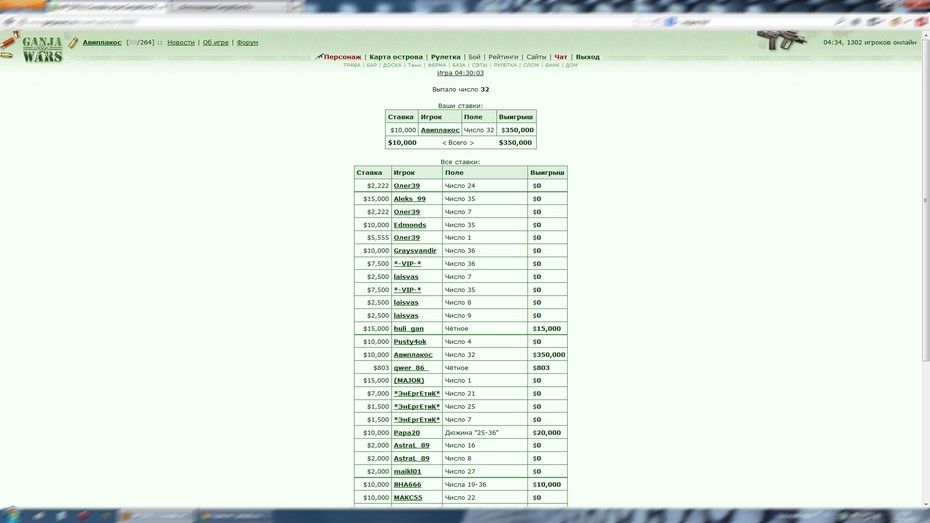Open the СЛОМ submenu link
Screen dimensions: 930x523
coord(531,65)
